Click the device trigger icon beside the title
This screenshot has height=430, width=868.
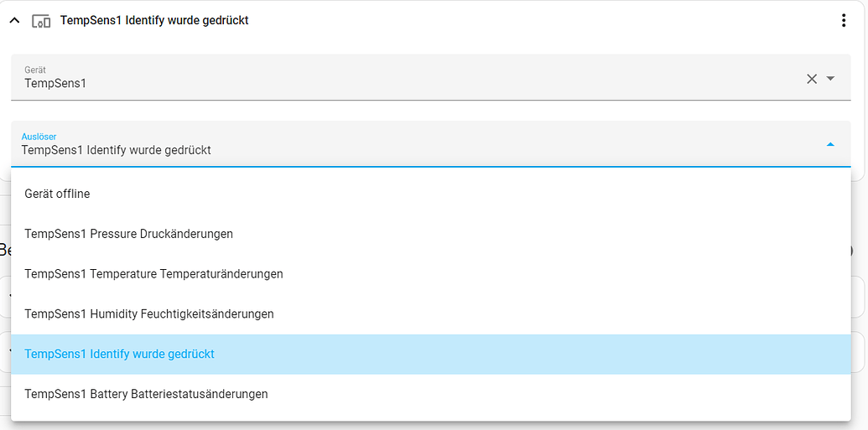(40, 21)
